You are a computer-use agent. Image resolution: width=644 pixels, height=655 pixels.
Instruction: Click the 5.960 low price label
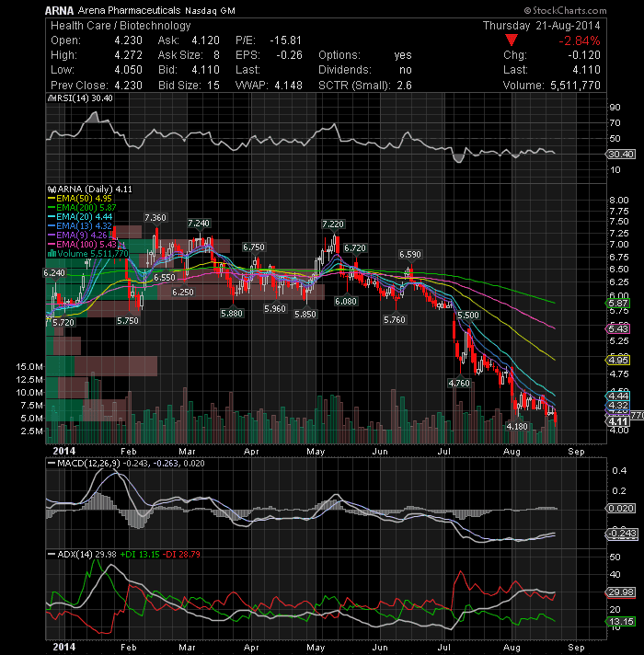tap(275, 309)
